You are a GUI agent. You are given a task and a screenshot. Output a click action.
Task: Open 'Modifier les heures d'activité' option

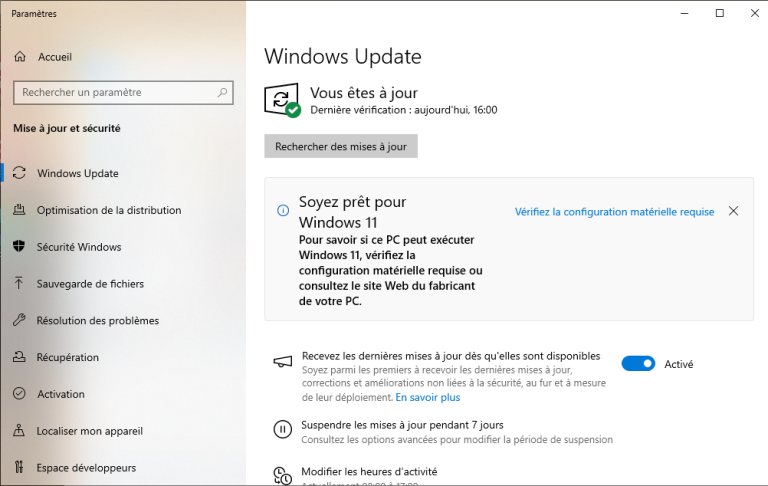pos(369,471)
